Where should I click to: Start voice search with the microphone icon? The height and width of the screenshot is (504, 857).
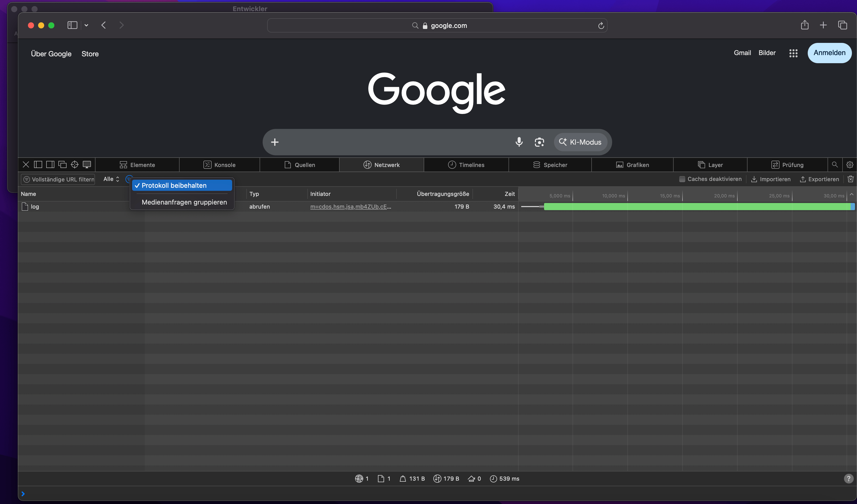coord(519,142)
